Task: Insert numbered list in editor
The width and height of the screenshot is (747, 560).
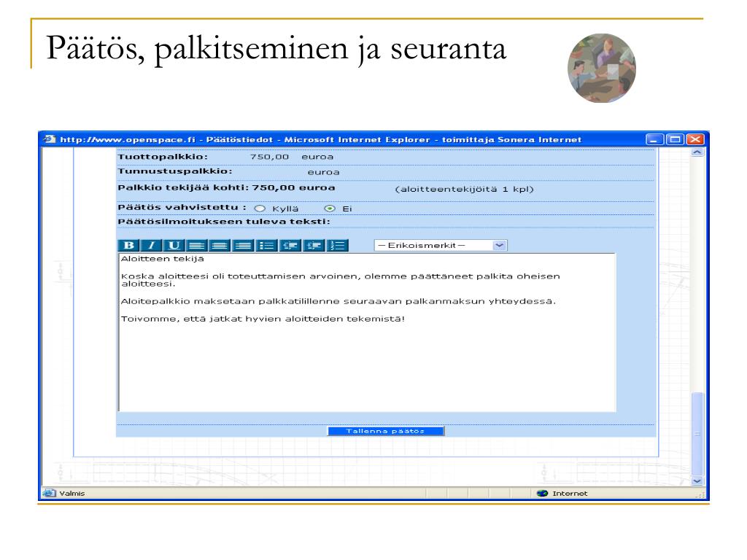Action: tap(337, 245)
